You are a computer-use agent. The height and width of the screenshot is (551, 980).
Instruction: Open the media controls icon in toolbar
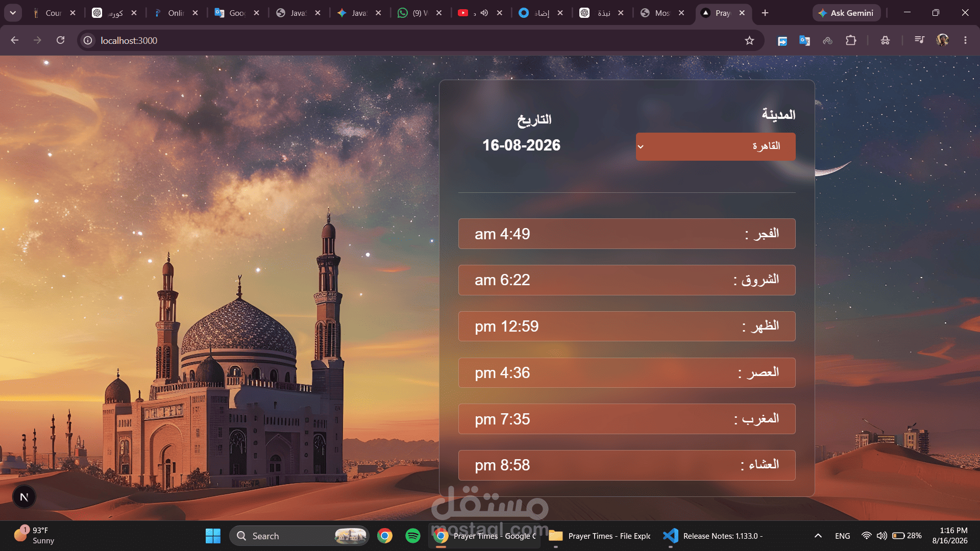coord(919,40)
